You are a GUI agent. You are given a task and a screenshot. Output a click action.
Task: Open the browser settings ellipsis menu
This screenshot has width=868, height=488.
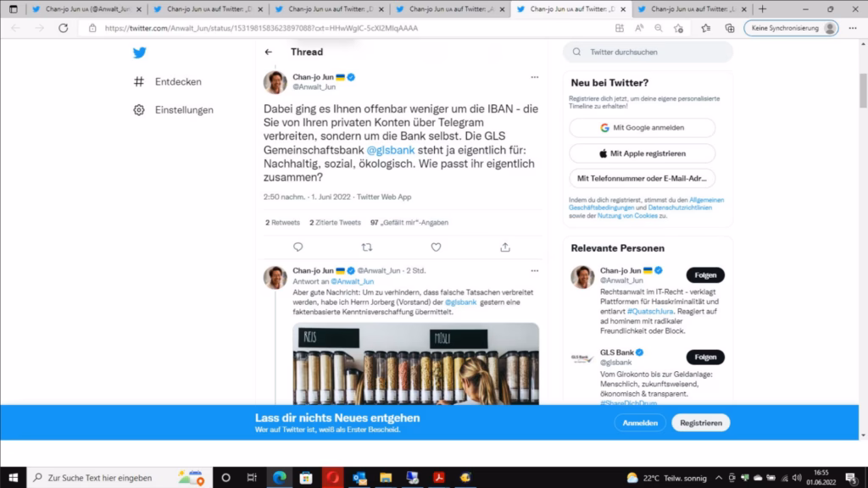coord(854,28)
